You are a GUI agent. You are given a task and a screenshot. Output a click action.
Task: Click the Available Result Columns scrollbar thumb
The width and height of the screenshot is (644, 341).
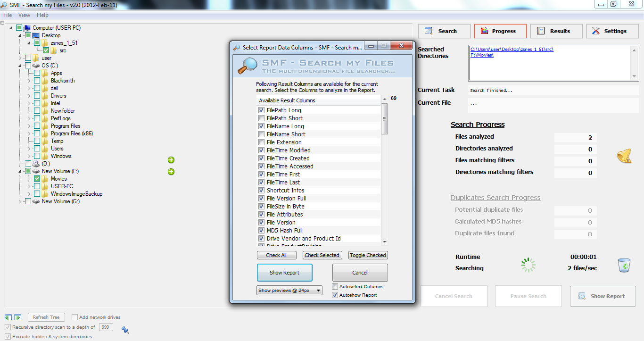click(385, 118)
